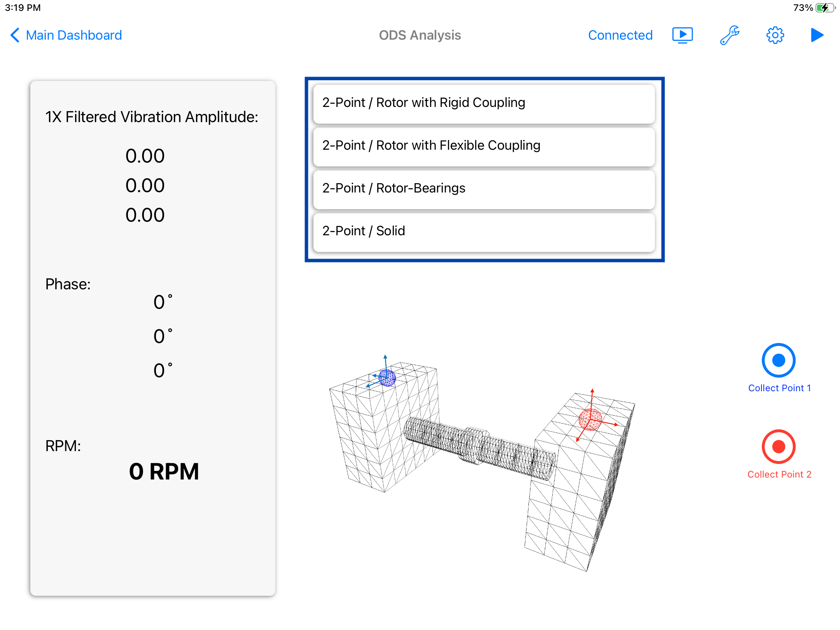This screenshot has height=630, width=840.
Task: Select 2-Point / Rotor-Bearings option
Action: (484, 189)
